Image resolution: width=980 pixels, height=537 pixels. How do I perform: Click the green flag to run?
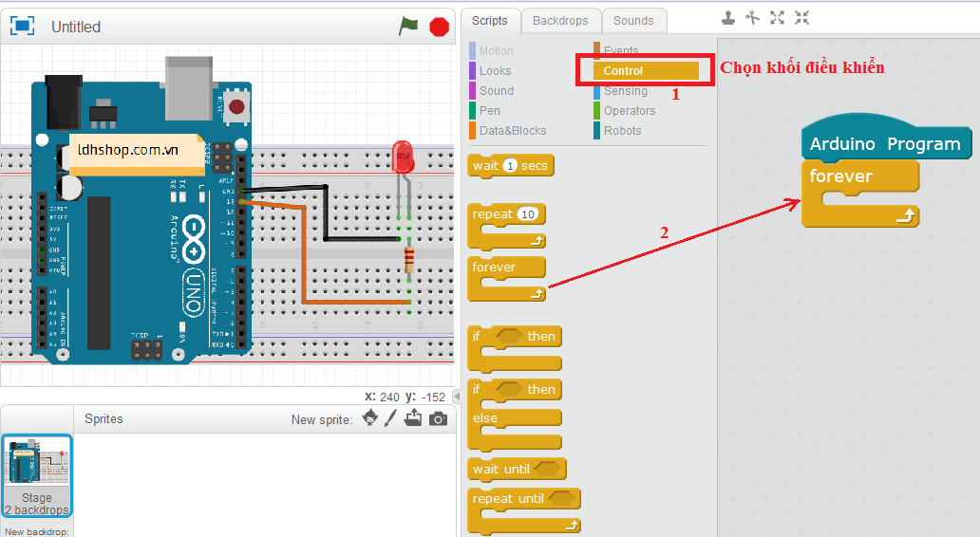coord(408,27)
